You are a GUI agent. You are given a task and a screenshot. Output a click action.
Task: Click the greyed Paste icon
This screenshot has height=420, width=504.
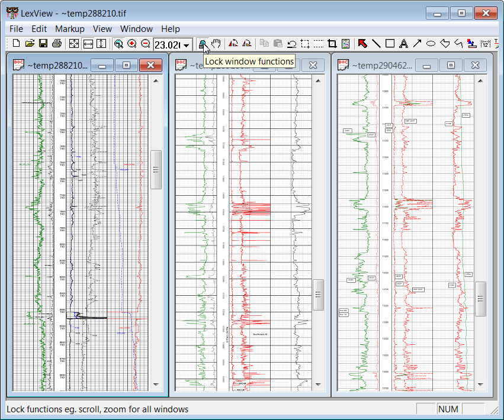pos(278,43)
